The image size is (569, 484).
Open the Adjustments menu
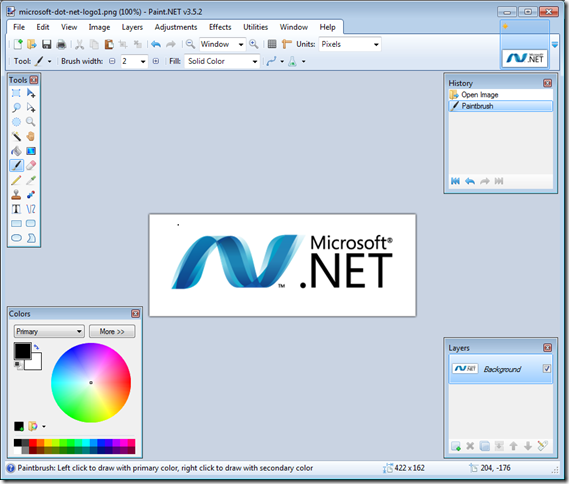point(176,27)
